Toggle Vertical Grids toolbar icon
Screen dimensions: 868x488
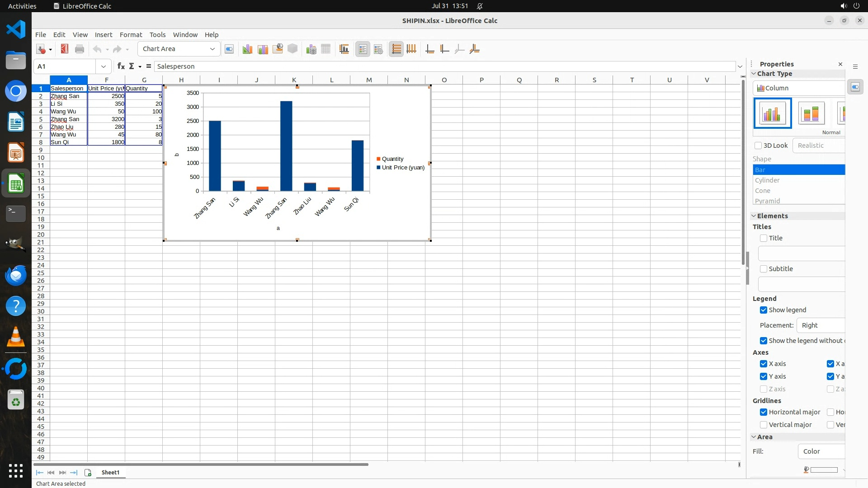(x=411, y=49)
